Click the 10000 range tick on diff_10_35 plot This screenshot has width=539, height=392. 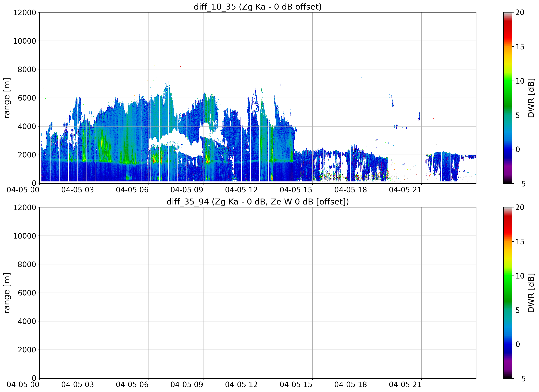click(25, 41)
